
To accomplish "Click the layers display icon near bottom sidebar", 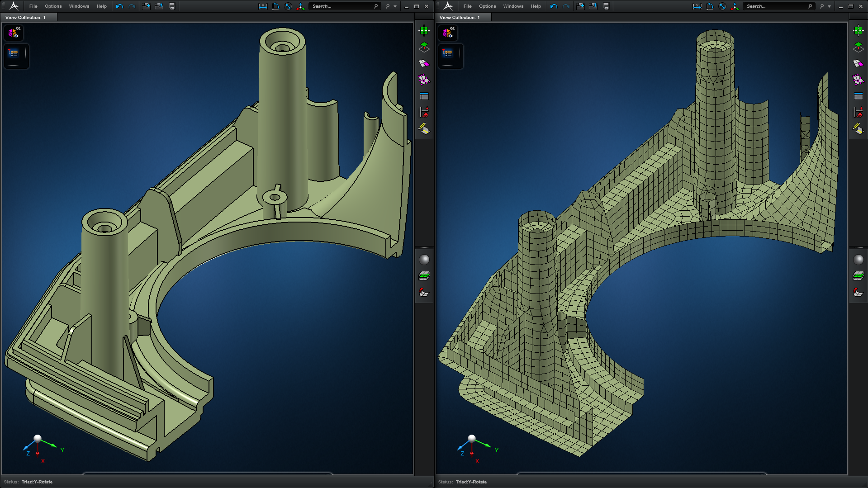I will tap(424, 275).
